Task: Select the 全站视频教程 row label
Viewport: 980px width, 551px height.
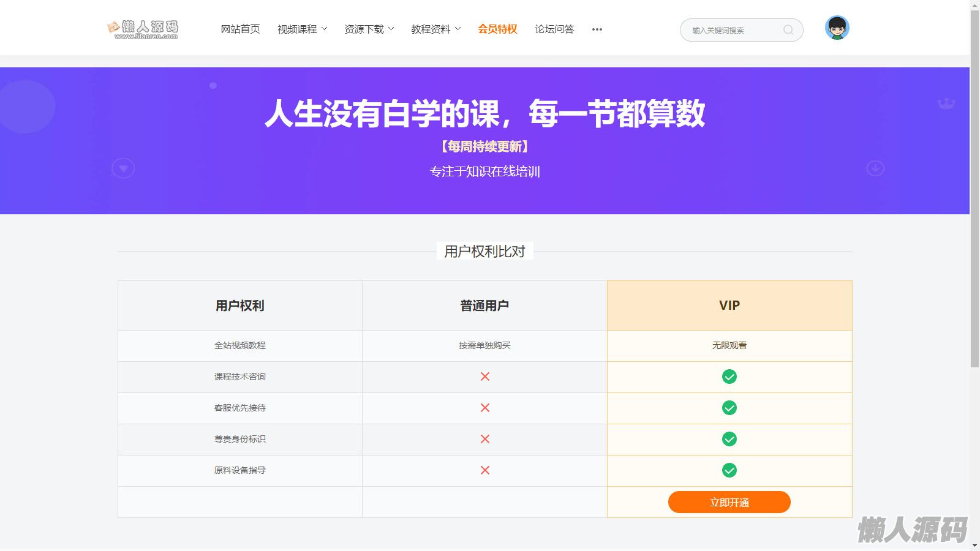Action: [x=240, y=345]
